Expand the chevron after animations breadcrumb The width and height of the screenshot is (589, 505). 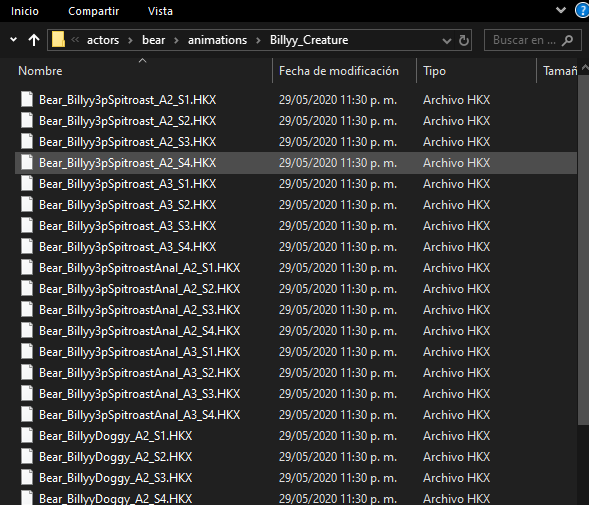pos(258,40)
